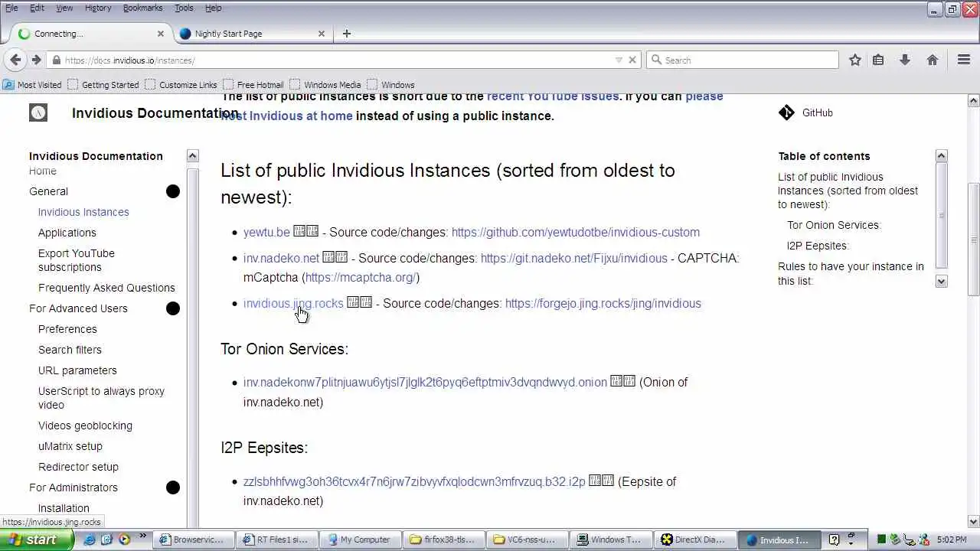
Task: Close the Connecting tab
Action: (161, 34)
